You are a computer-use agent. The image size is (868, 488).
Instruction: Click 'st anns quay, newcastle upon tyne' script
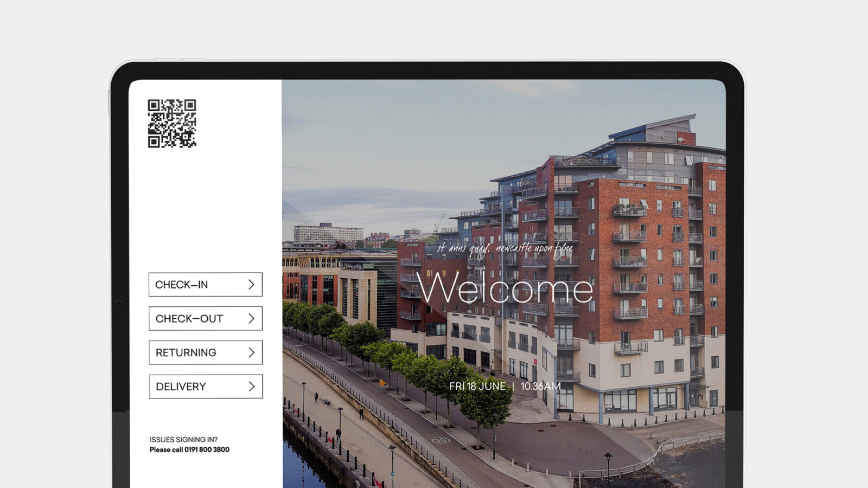[x=505, y=249]
